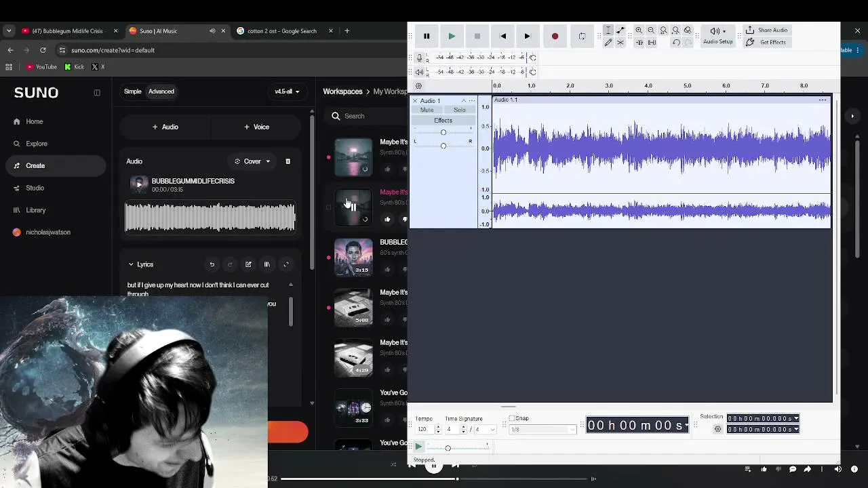This screenshot has width=868, height=488.
Task: Open the Cover mode dropdown
Action: [x=252, y=161]
